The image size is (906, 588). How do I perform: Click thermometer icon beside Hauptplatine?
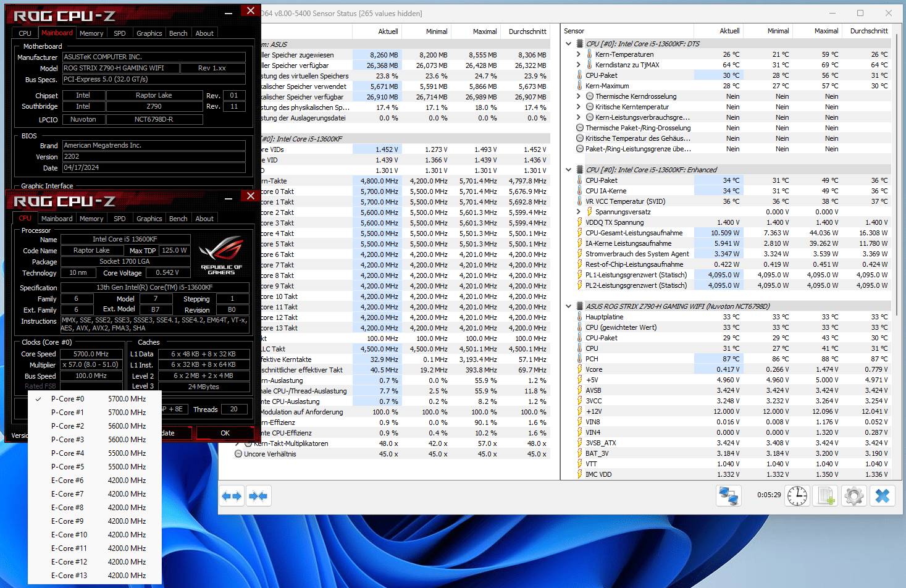pos(580,317)
